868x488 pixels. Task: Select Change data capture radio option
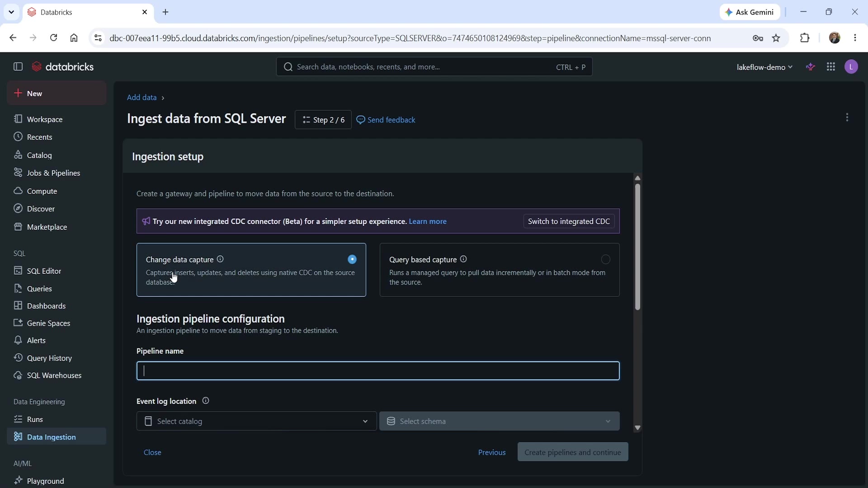tap(352, 259)
